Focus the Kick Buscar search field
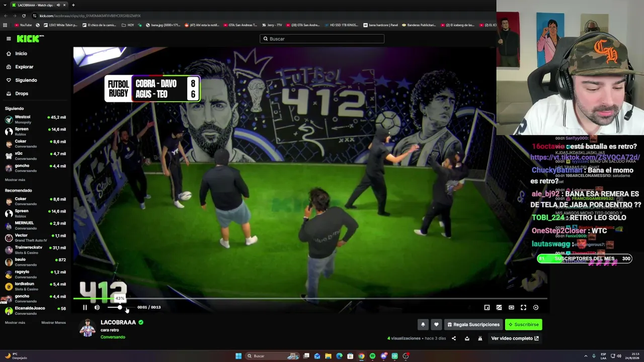The image size is (644, 362). (322, 39)
